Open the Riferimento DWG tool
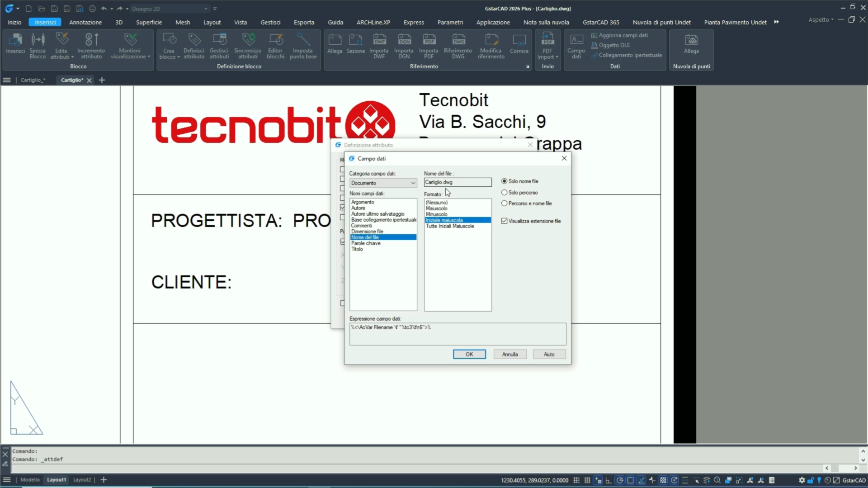 tap(458, 45)
